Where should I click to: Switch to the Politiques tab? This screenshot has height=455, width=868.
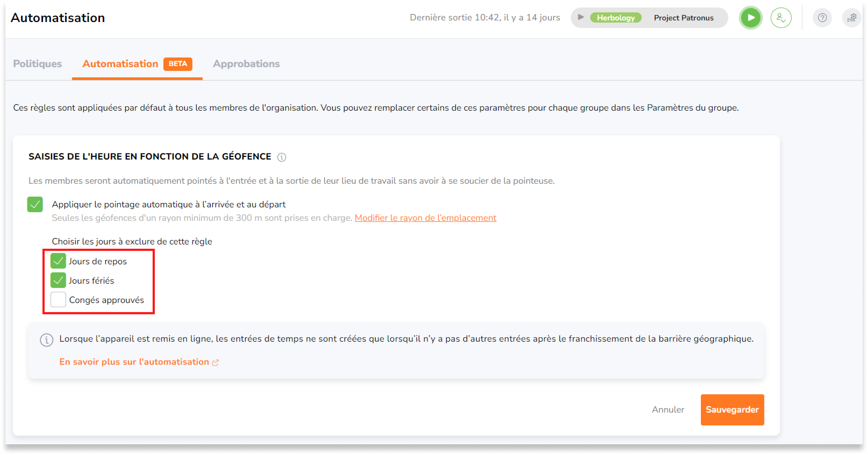37,64
